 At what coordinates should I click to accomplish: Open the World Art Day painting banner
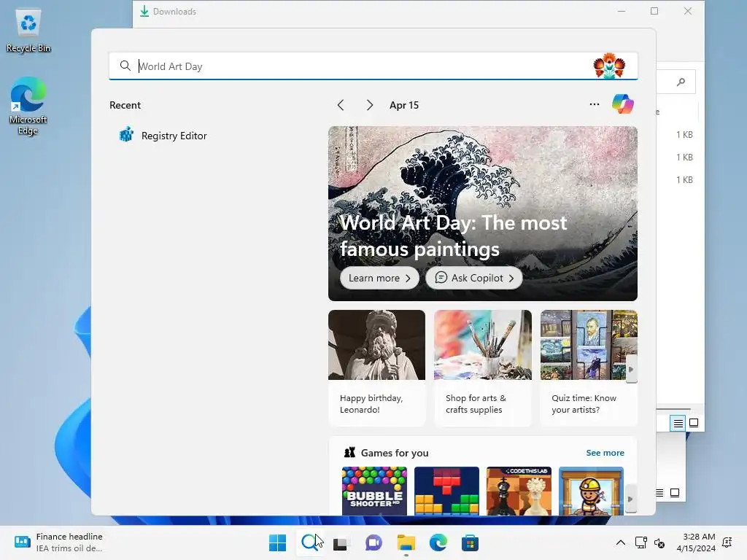coord(483,214)
